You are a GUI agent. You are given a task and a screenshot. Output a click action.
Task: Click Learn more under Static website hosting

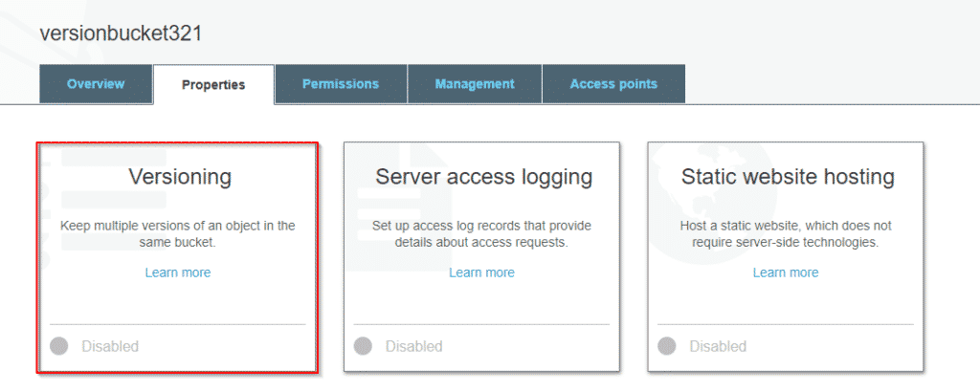pos(785,272)
